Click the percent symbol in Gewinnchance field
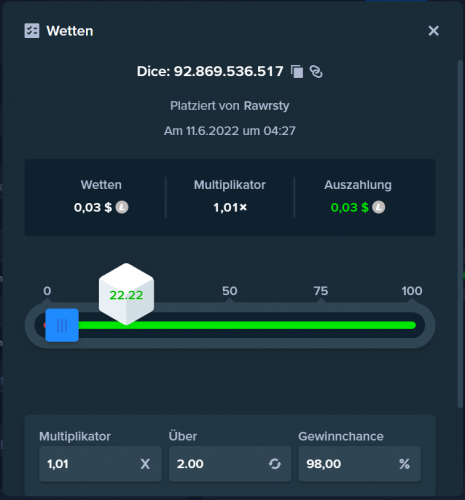465x500 pixels. (404, 464)
